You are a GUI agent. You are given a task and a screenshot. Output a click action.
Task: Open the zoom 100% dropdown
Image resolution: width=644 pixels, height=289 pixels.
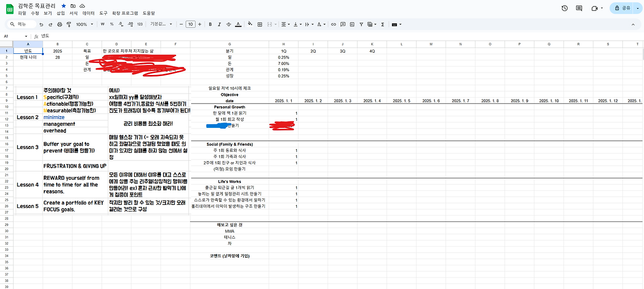pyautogui.click(x=84, y=24)
